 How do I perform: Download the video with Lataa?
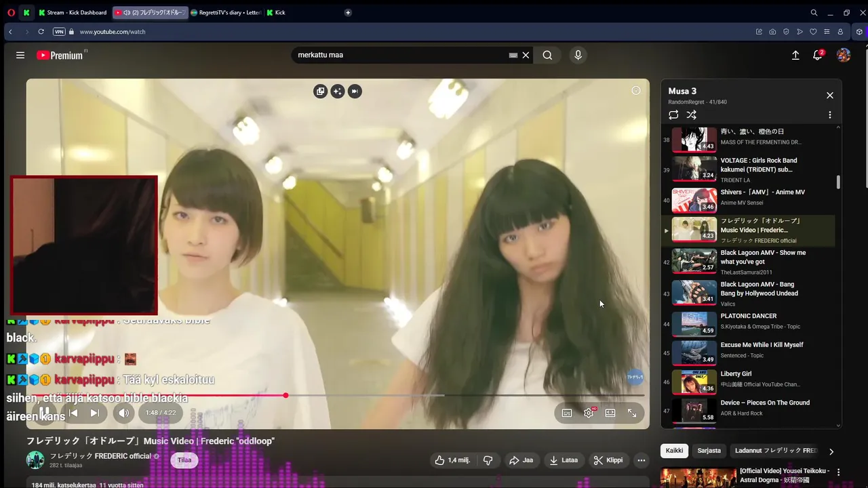click(x=564, y=460)
